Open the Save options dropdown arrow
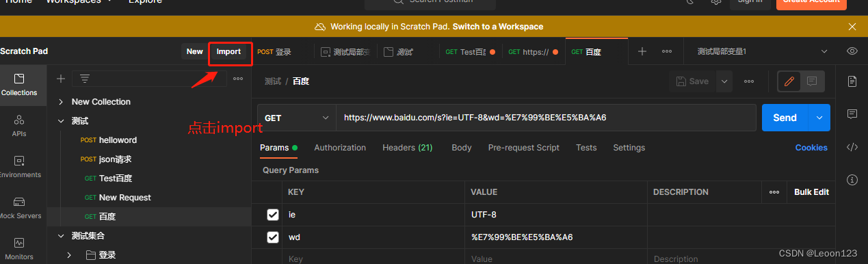The width and height of the screenshot is (868, 264). [x=724, y=81]
